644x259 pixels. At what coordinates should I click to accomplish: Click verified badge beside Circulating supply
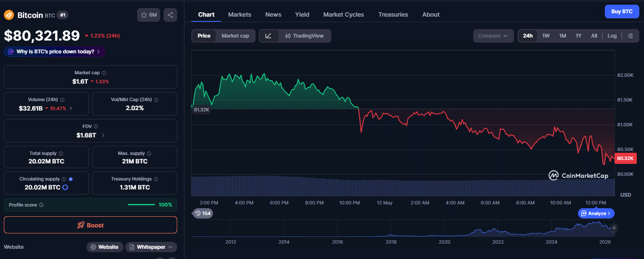71,179
